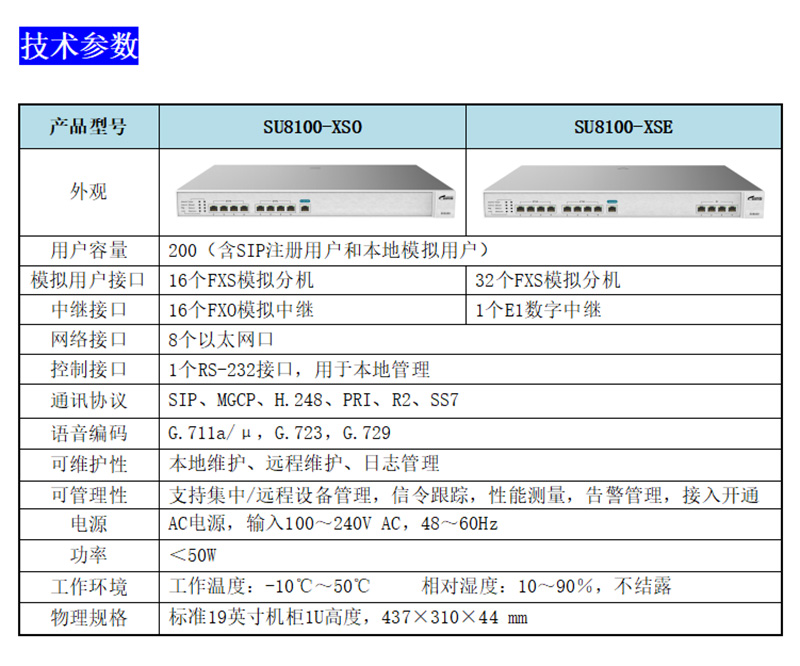
Task: Click the 可维护性 row label
Action: (89, 464)
